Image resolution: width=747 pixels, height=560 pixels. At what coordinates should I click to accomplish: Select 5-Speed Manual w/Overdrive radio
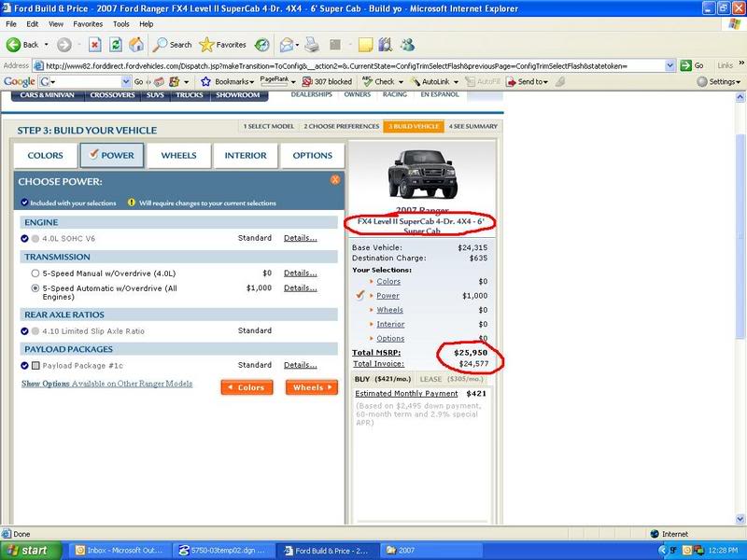click(35, 273)
